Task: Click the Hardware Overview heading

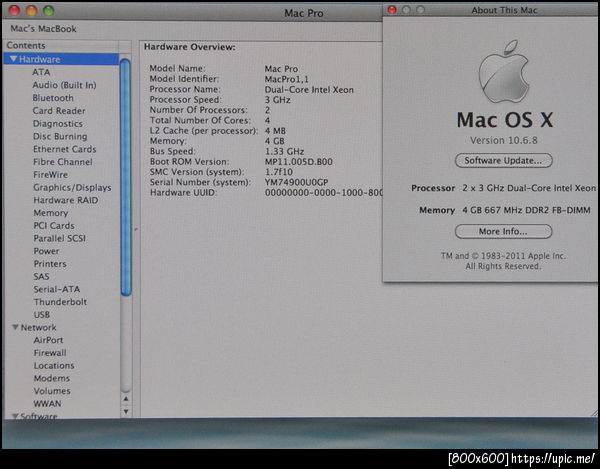Action: [x=189, y=47]
